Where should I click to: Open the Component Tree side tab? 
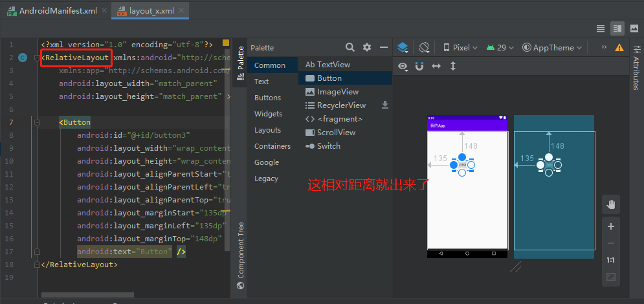pyautogui.click(x=241, y=255)
